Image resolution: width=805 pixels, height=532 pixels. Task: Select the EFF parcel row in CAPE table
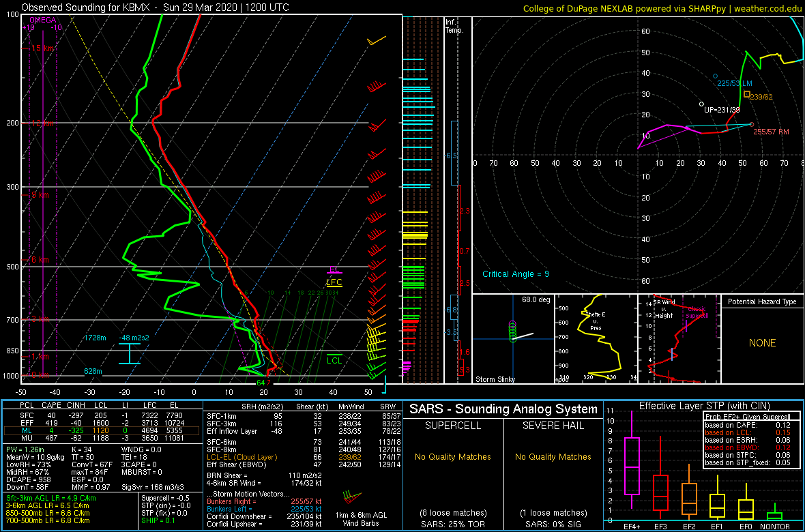[x=100, y=424]
